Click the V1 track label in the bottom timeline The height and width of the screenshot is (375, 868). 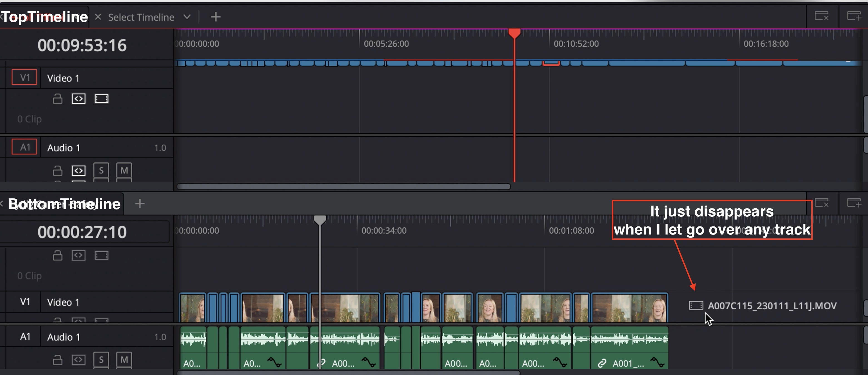pos(25,302)
